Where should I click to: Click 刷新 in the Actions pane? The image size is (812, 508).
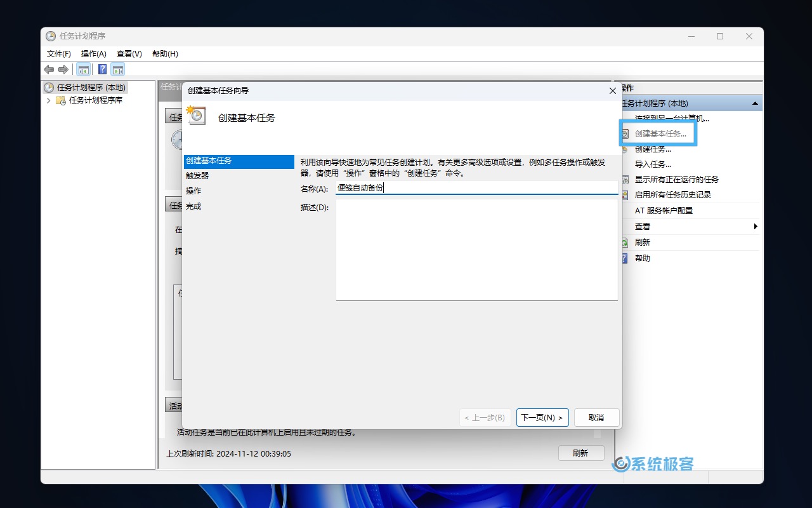point(643,242)
